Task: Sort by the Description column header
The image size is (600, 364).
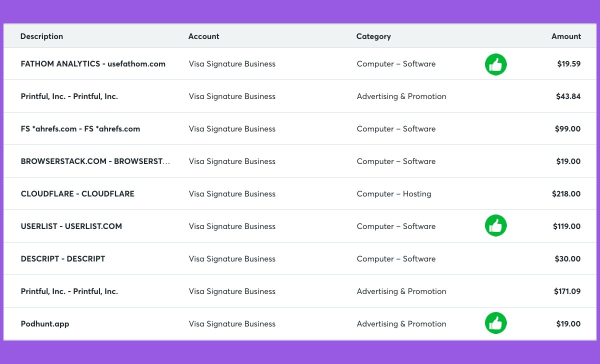Action: coord(41,36)
